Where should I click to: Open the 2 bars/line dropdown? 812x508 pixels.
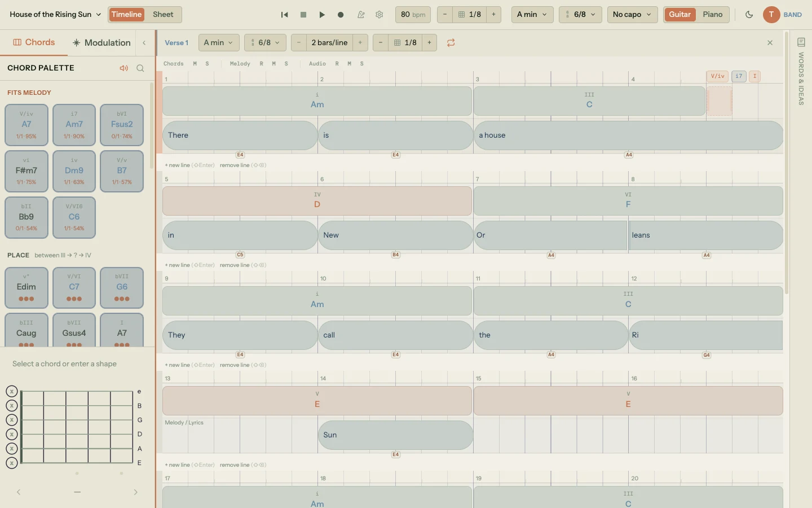[329, 42]
